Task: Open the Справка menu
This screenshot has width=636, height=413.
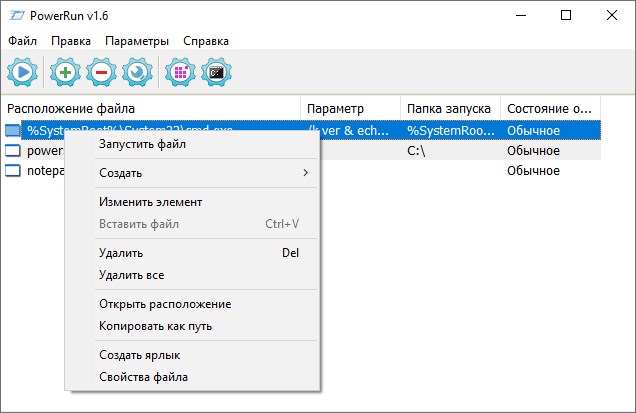Action: click(x=206, y=41)
